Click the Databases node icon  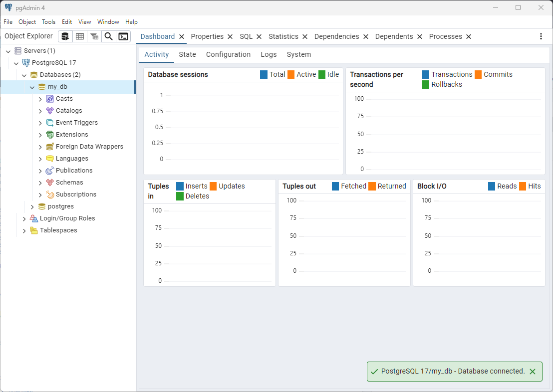point(34,75)
